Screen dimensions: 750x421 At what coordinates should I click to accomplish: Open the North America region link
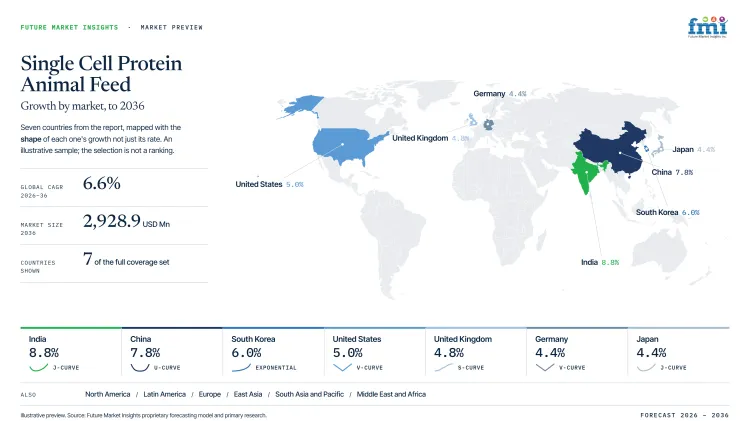click(x=108, y=394)
